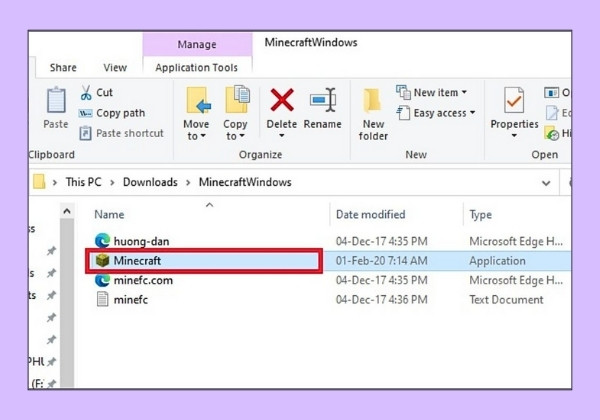The width and height of the screenshot is (600, 420).
Task: Click the Paste clipboard icon
Action: [56, 100]
